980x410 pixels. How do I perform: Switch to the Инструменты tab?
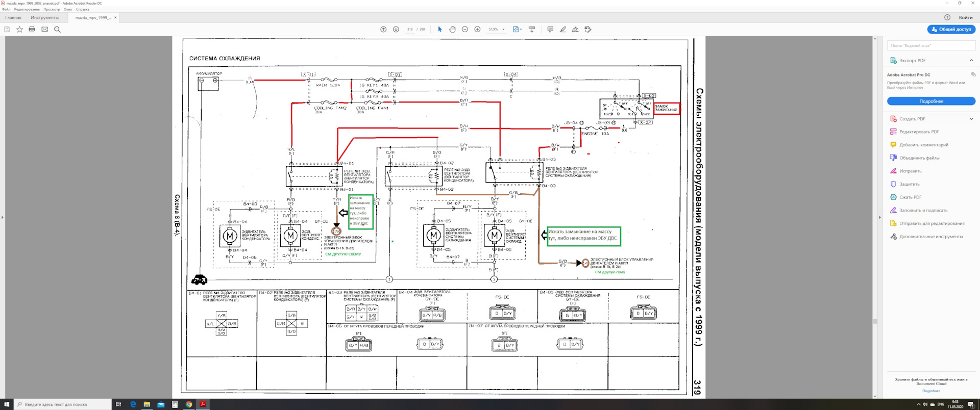(44, 18)
